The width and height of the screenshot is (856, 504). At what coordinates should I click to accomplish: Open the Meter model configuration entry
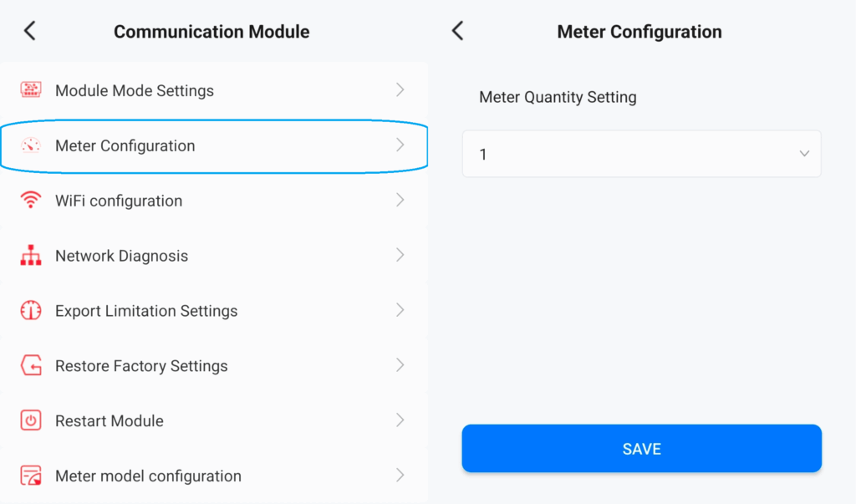point(148,476)
